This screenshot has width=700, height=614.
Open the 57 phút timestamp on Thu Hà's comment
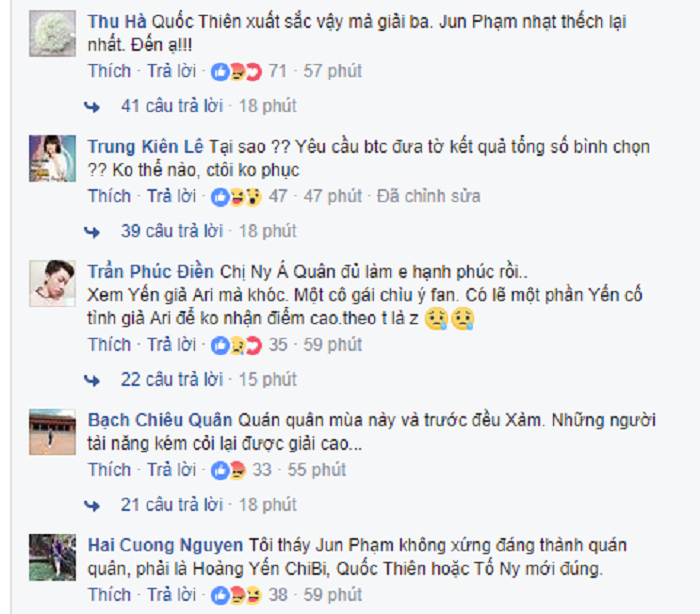click(333, 71)
